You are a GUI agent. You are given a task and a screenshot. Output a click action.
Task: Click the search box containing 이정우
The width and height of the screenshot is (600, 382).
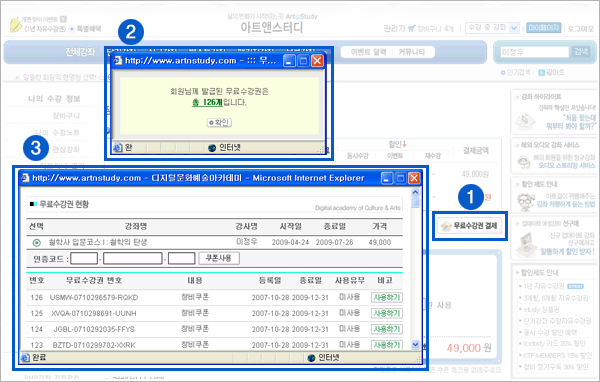pos(534,52)
